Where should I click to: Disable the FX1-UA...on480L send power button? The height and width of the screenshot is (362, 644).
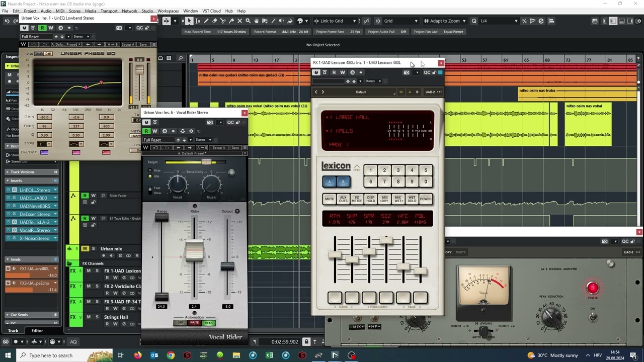8,268
